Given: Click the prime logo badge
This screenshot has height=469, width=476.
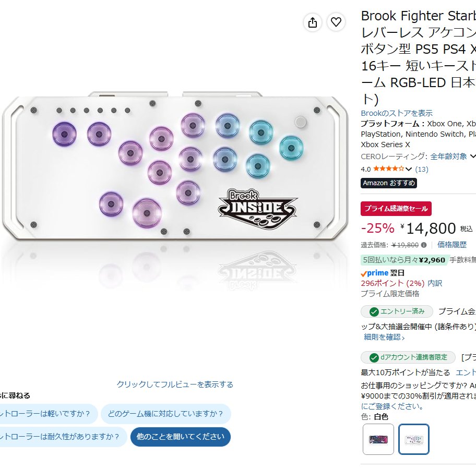Looking at the screenshot, I should [x=375, y=273].
